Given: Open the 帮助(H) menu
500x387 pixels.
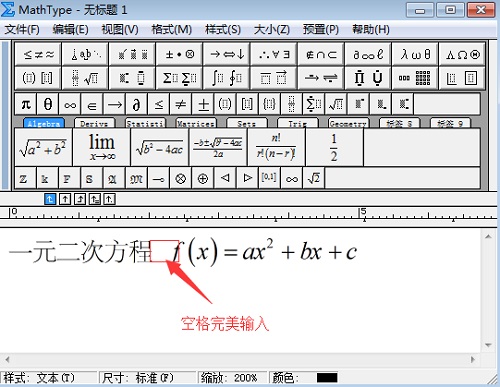Looking at the screenshot, I should point(371,30).
